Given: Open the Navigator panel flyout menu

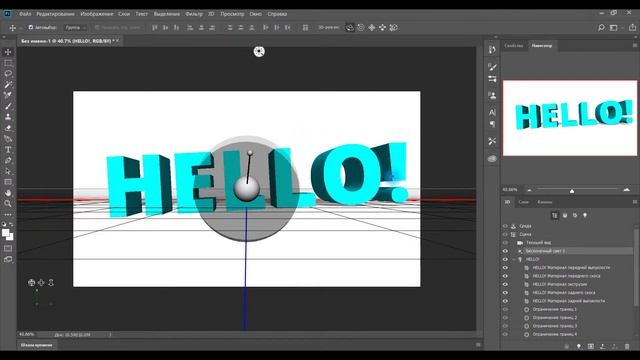Looking at the screenshot, I should [x=635, y=46].
